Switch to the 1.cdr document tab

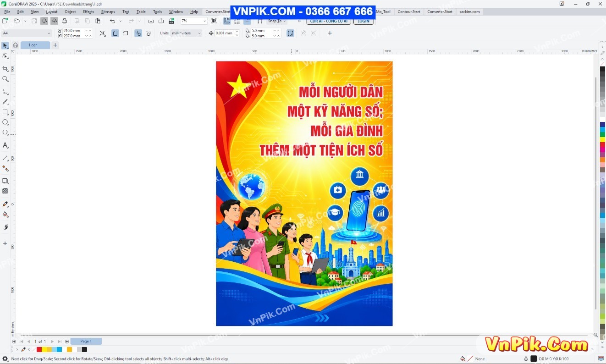pyautogui.click(x=35, y=45)
